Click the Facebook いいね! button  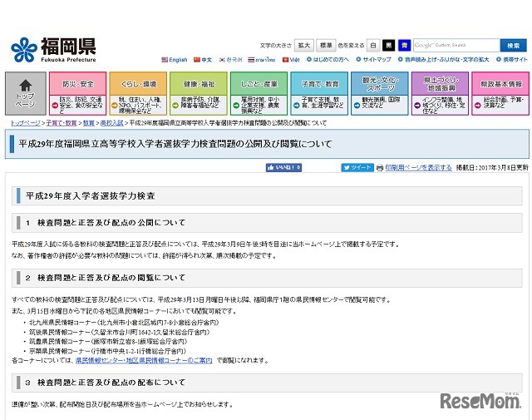coord(283,167)
